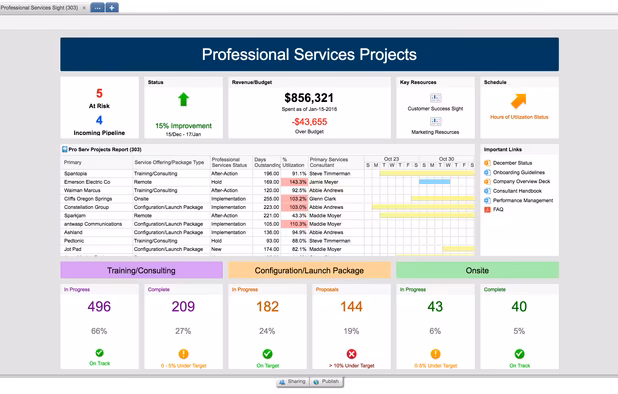Click the Days Outstanding column header
The image size is (618, 394).
click(x=267, y=162)
